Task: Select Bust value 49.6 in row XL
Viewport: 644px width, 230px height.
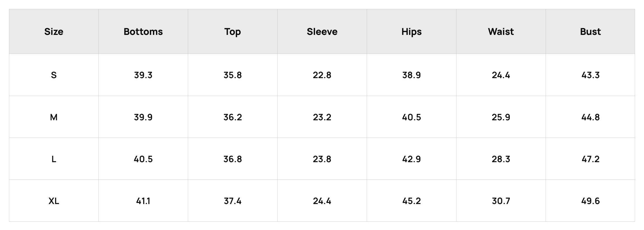Action: coord(590,201)
